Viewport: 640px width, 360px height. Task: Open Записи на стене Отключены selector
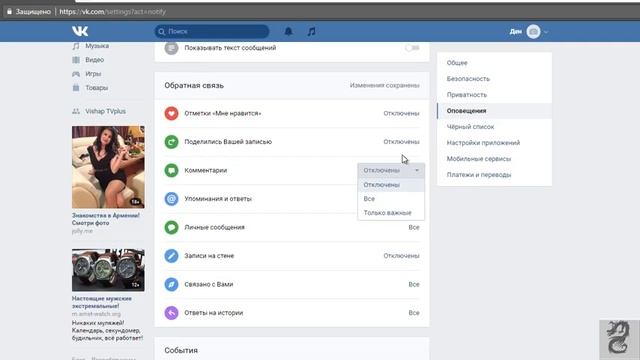(401, 256)
